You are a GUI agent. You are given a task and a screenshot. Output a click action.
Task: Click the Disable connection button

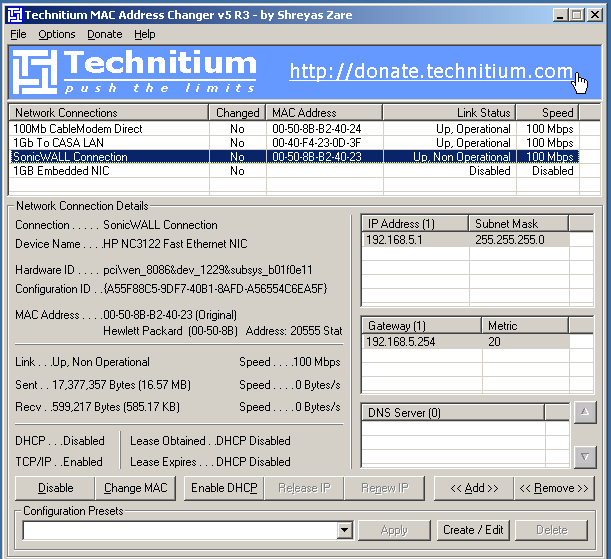tap(55, 488)
